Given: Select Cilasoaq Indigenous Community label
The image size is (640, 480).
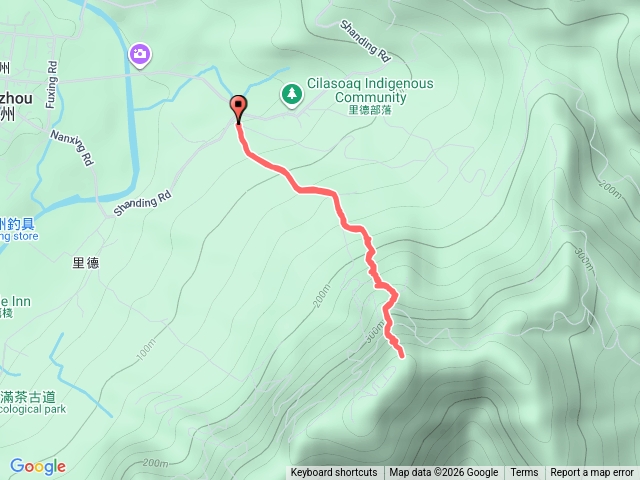Looking at the screenshot, I should click(370, 90).
